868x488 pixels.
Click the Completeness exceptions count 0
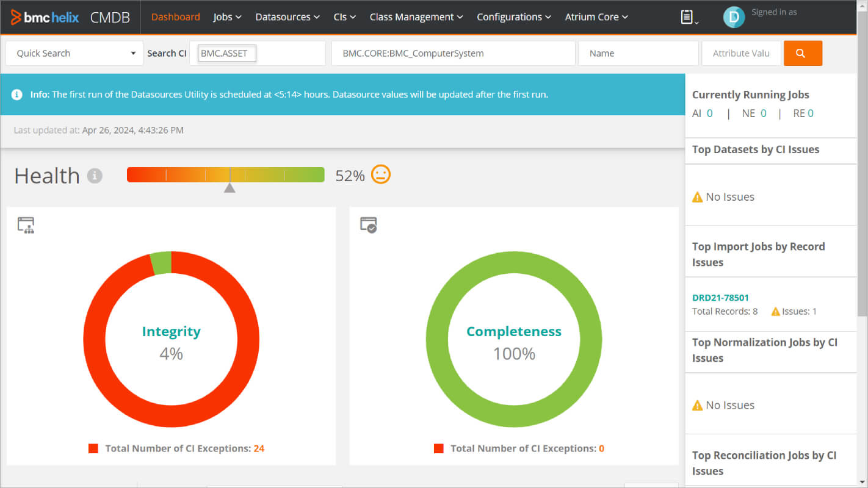(x=601, y=448)
